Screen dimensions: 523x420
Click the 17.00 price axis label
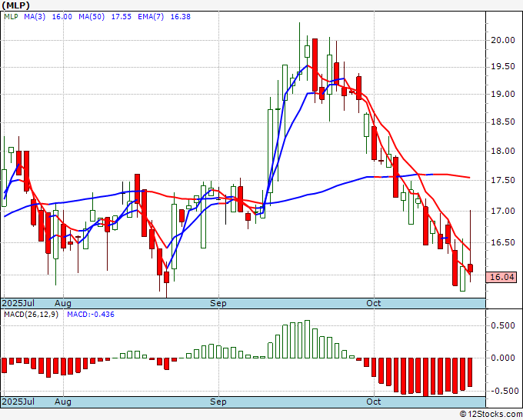click(503, 212)
